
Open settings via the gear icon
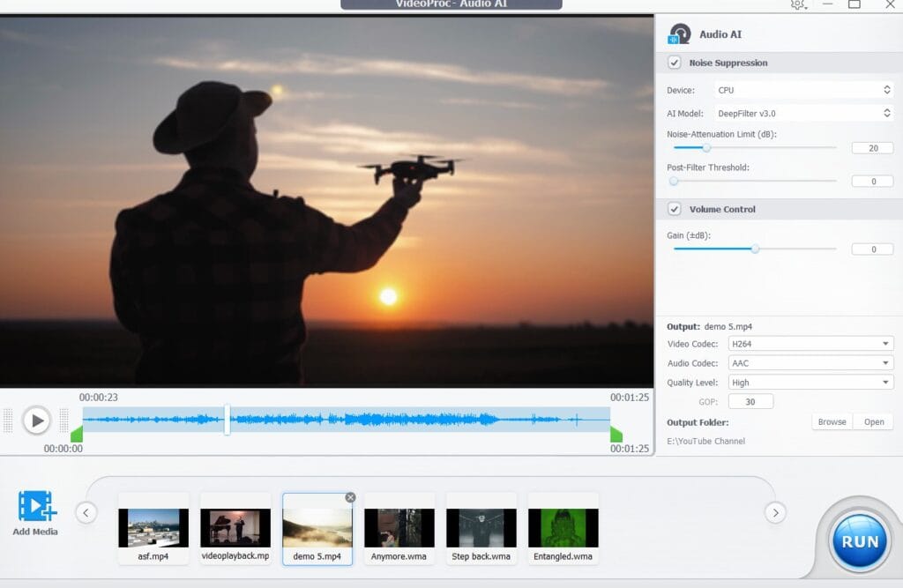point(797,4)
